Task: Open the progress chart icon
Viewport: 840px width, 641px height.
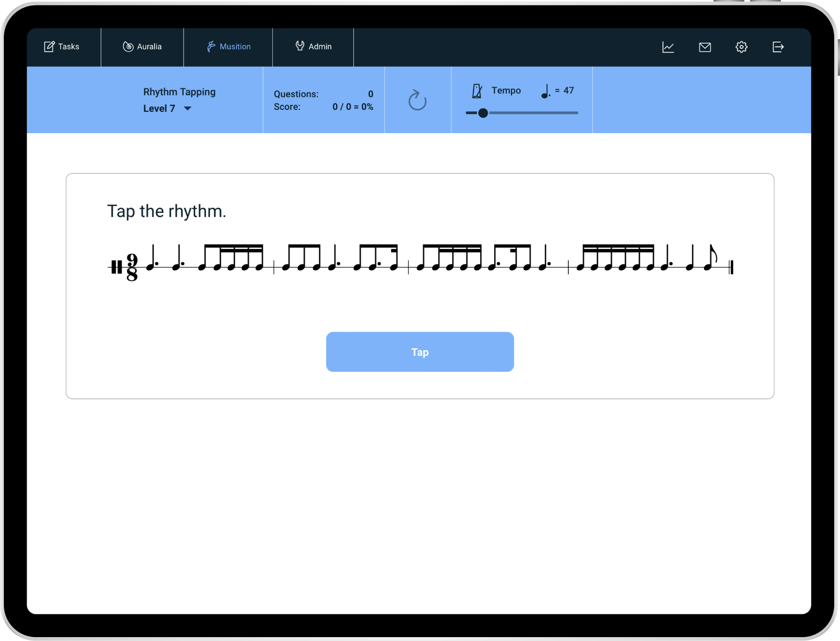Action: pos(668,47)
